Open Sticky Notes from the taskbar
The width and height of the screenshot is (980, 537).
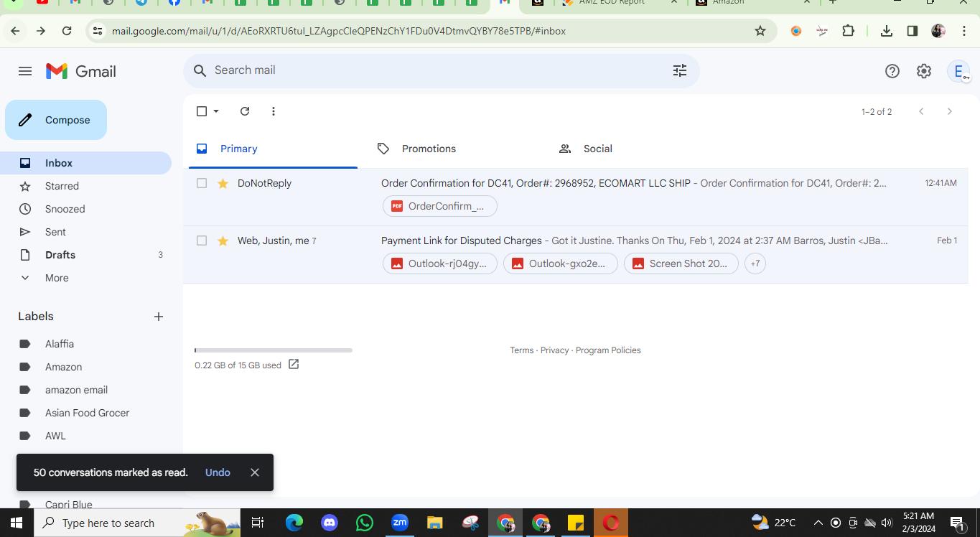tap(576, 523)
